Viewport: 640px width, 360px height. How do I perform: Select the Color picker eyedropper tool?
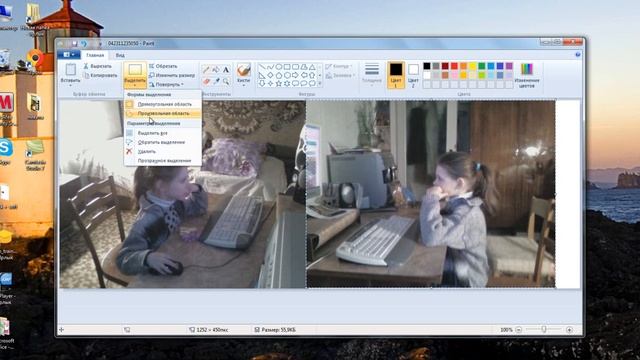[x=216, y=81]
